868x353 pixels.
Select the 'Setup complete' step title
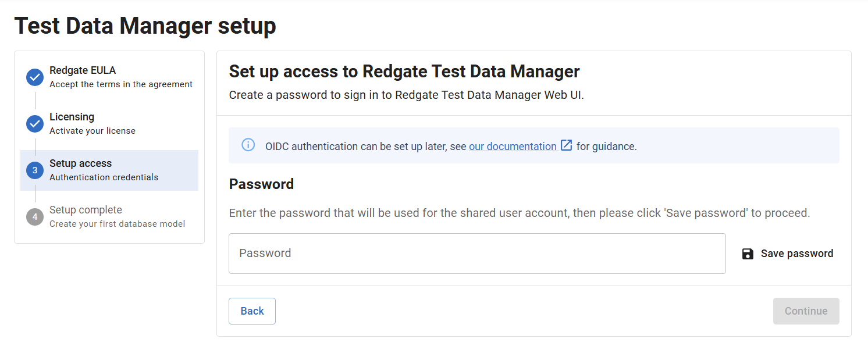click(x=86, y=210)
